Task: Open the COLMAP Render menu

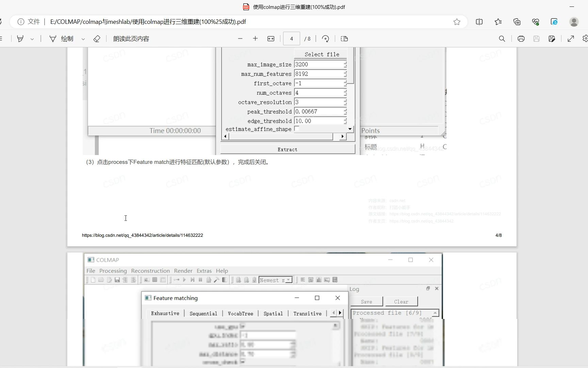Action: pos(183,271)
